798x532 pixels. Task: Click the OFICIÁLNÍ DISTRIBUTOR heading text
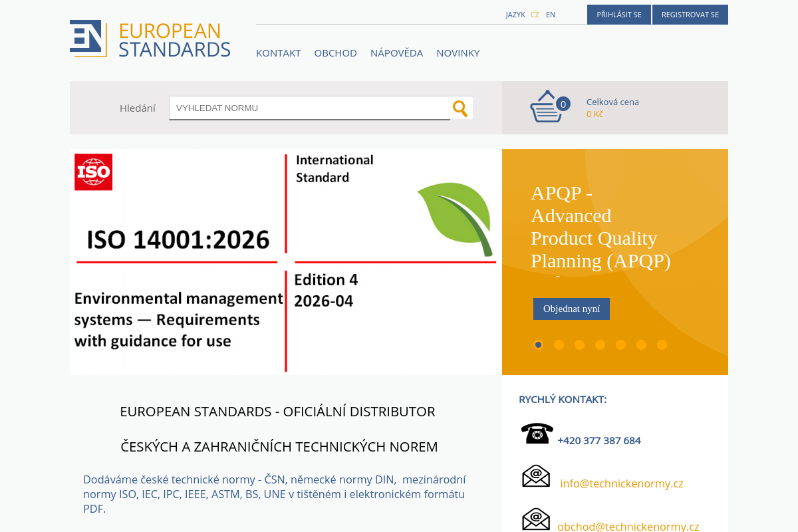tap(359, 412)
